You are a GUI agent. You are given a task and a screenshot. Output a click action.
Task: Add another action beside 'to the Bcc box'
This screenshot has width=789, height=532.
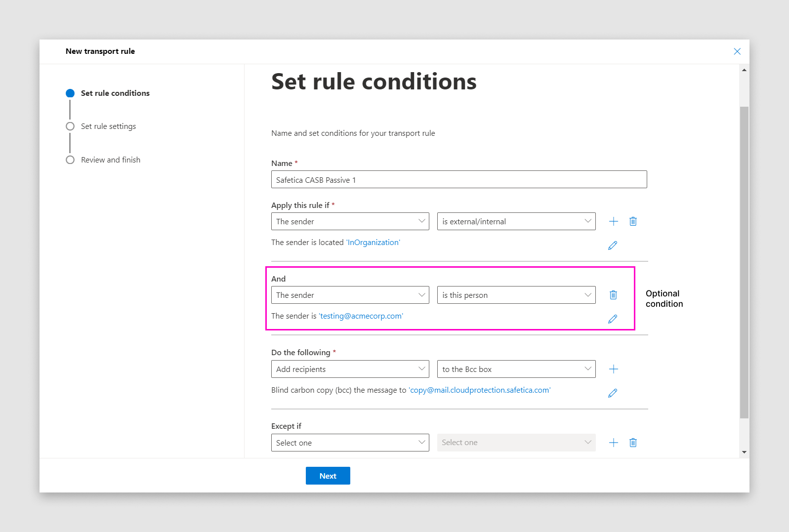tap(613, 369)
